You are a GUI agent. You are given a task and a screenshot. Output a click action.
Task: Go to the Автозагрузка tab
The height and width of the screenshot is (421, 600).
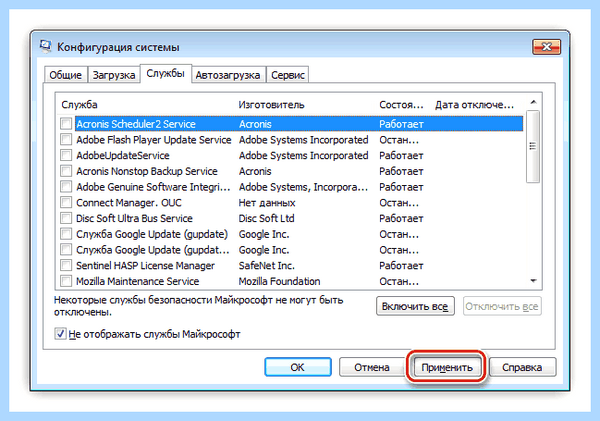pyautogui.click(x=228, y=75)
